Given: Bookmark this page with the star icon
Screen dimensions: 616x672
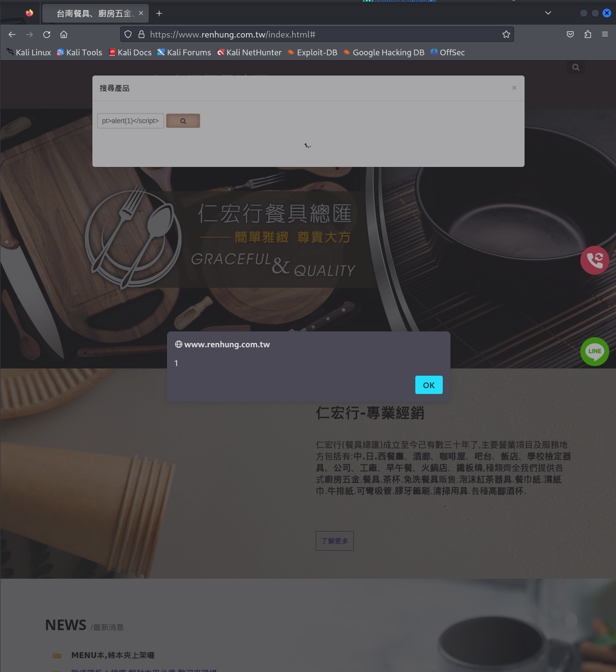Looking at the screenshot, I should pyautogui.click(x=506, y=34).
